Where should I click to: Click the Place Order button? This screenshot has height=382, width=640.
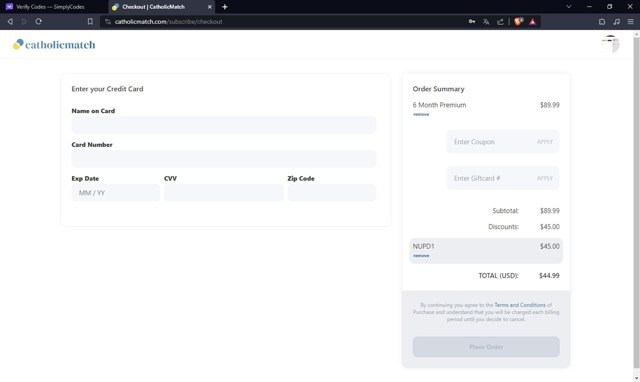point(486,347)
